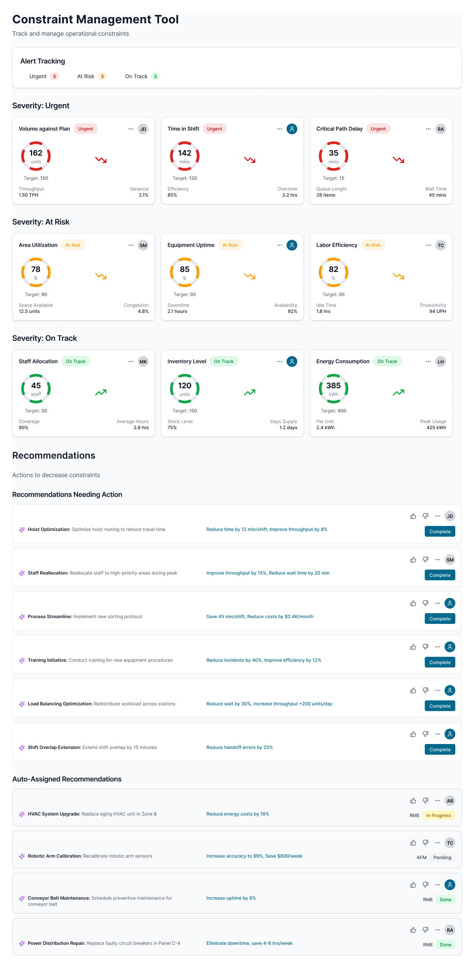Select the At Risk alert tracking tab
The width and height of the screenshot is (474, 980).
pos(91,76)
